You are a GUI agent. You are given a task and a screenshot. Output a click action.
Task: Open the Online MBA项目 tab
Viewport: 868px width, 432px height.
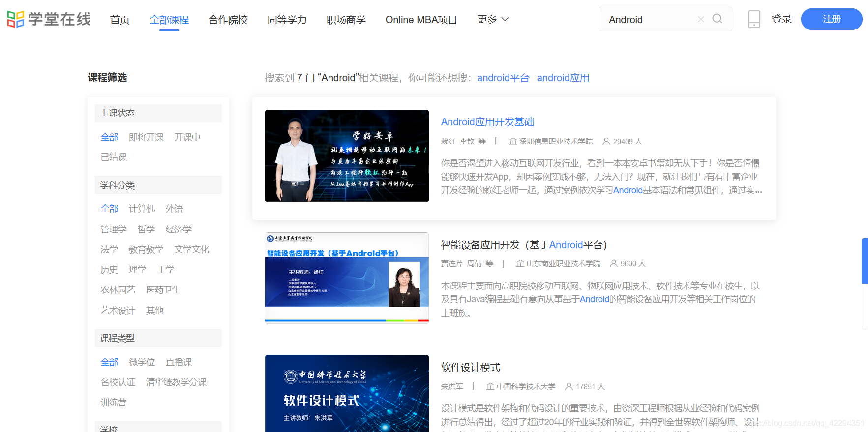[x=421, y=20]
